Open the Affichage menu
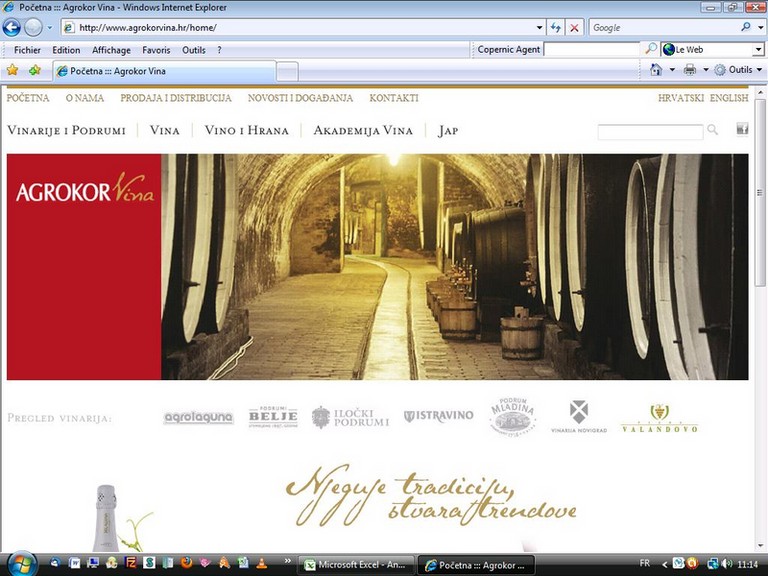The width and height of the screenshot is (768, 576). [111, 50]
